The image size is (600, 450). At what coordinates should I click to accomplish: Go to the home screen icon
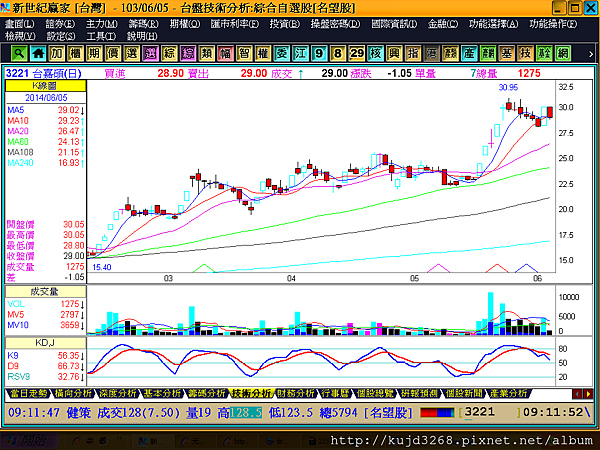click(38, 53)
